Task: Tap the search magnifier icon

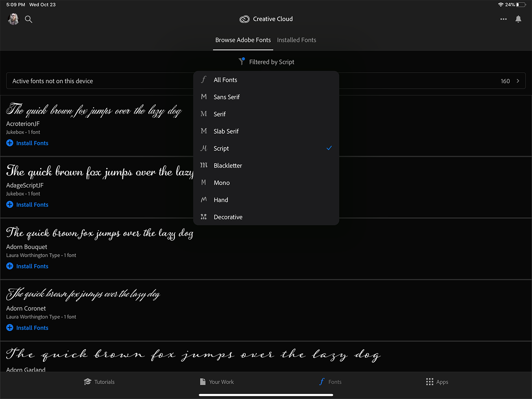Action: (x=29, y=19)
